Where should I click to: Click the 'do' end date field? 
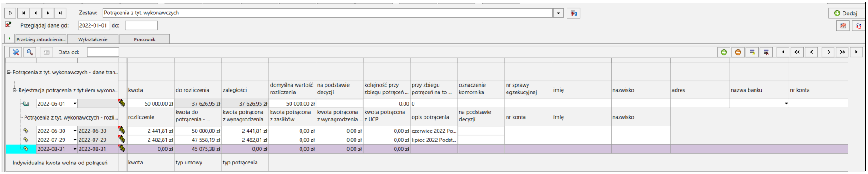141,26
